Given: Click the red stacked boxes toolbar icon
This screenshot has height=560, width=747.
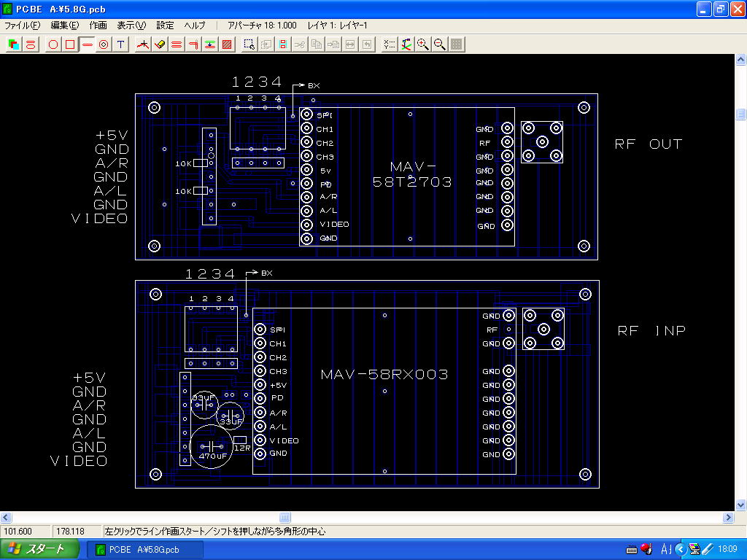Looking at the screenshot, I should [283, 44].
